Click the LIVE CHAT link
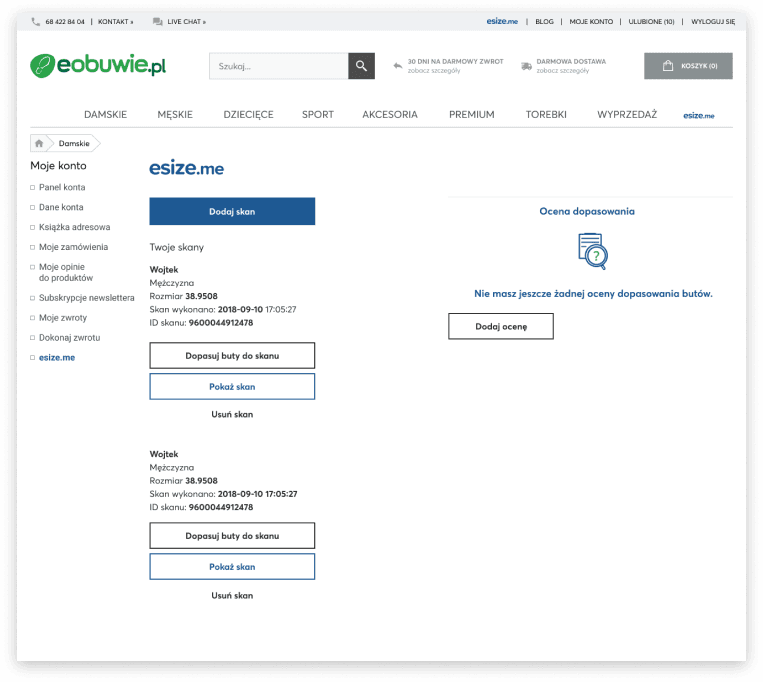Screen dimensions: 763x682 186,21
